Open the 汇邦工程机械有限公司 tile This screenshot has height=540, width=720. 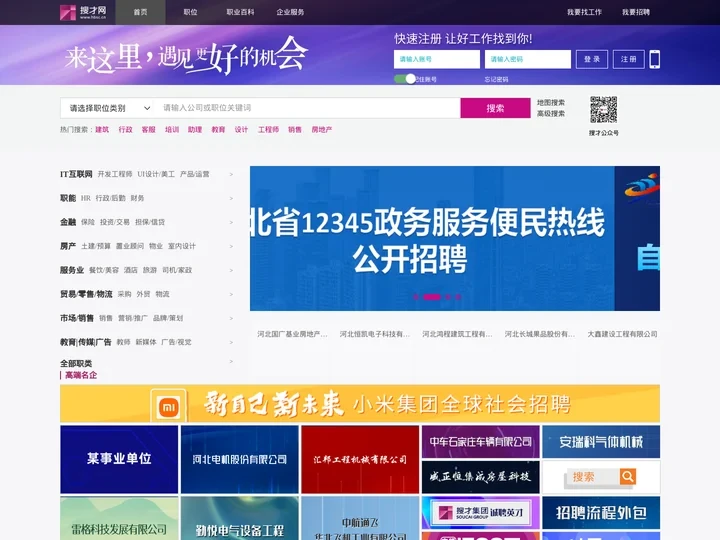click(360, 459)
